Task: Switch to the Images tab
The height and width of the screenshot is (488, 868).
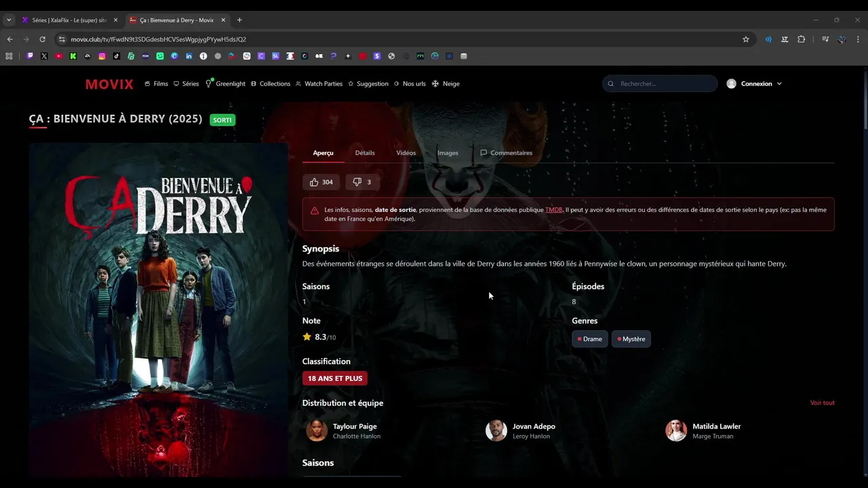Action: [x=448, y=153]
